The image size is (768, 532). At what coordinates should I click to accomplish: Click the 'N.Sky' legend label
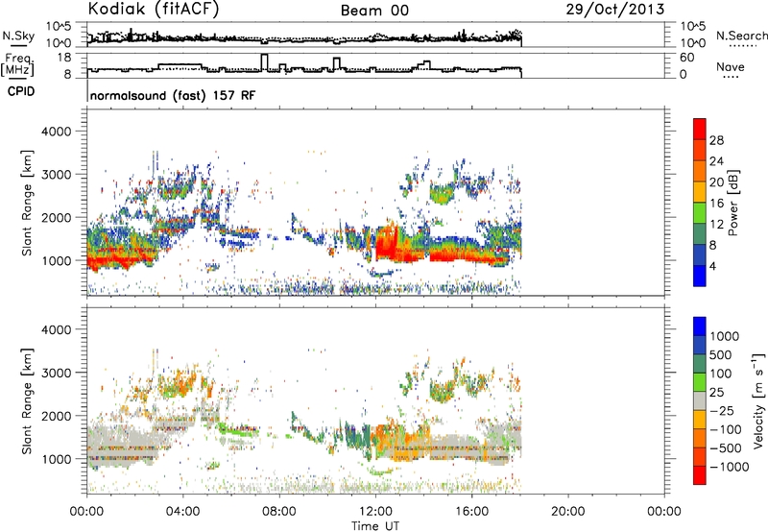tap(18, 36)
